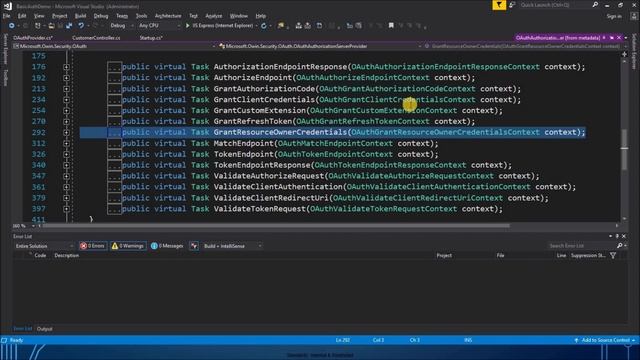
Task: Click the pin icon on the metadata tab
Action: point(604,38)
